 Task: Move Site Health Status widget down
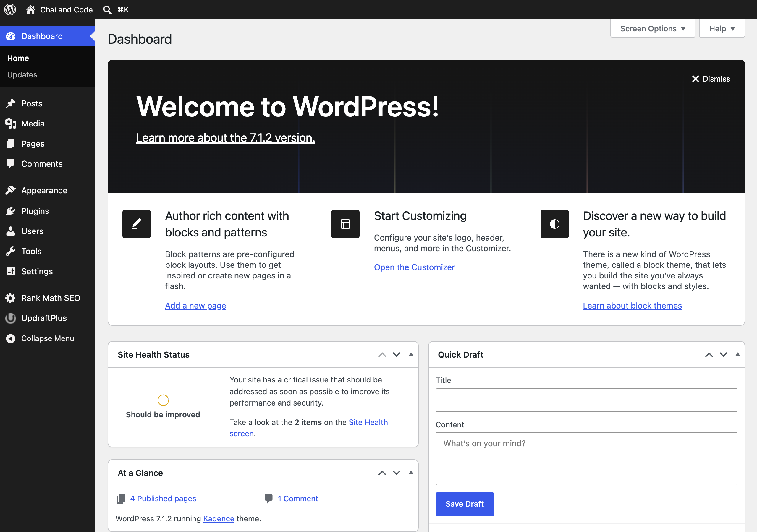coord(396,354)
